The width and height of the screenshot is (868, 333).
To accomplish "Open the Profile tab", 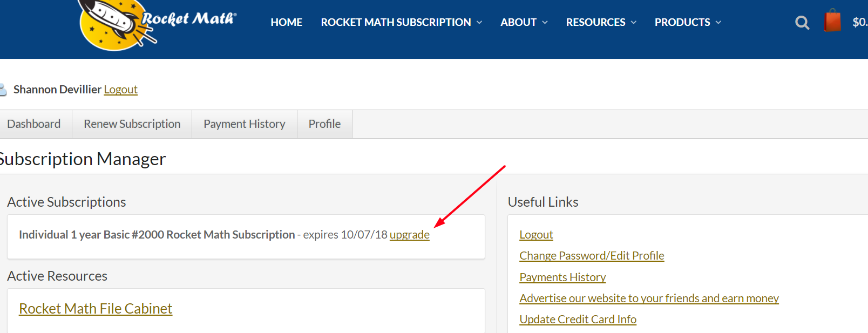I will point(324,124).
